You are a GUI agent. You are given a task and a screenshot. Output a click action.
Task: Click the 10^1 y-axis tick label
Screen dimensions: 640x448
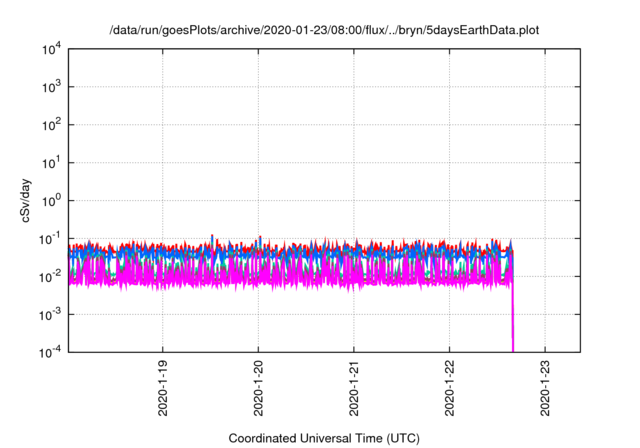[x=51, y=163]
